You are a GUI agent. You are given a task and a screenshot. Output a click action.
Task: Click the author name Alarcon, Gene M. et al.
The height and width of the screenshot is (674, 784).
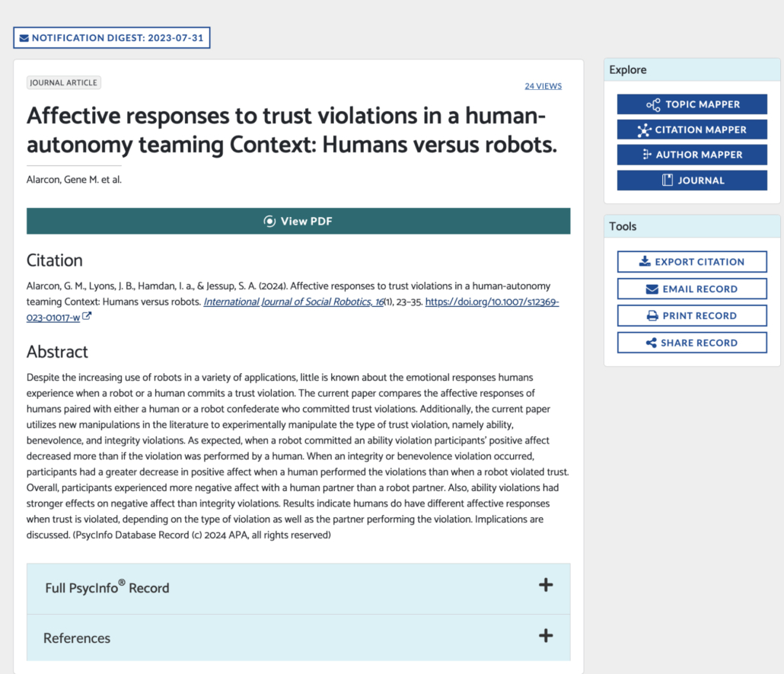pyautogui.click(x=74, y=180)
